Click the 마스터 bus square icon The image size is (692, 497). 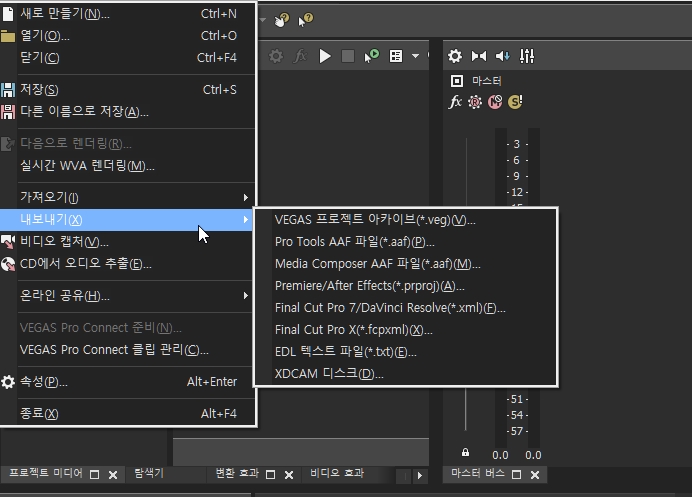(x=457, y=81)
